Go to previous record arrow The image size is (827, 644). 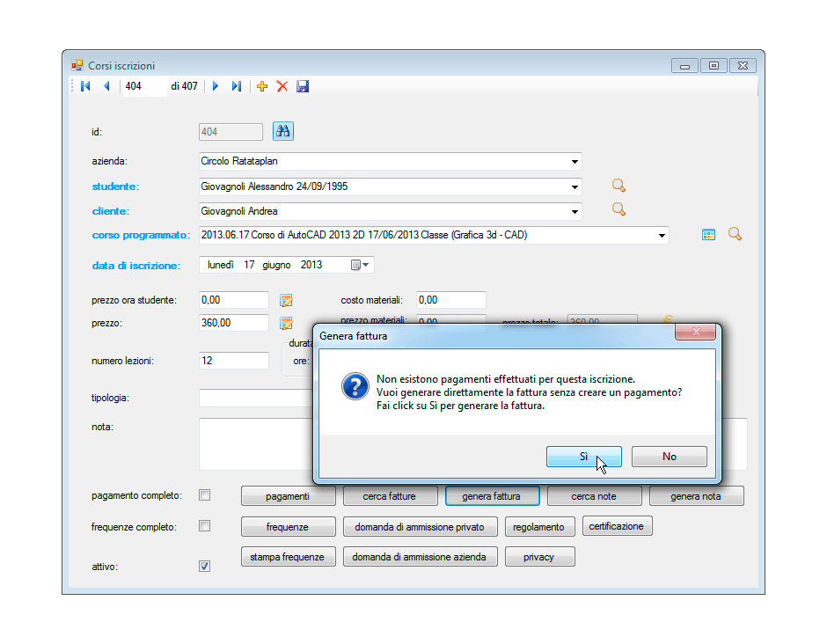pos(106,86)
